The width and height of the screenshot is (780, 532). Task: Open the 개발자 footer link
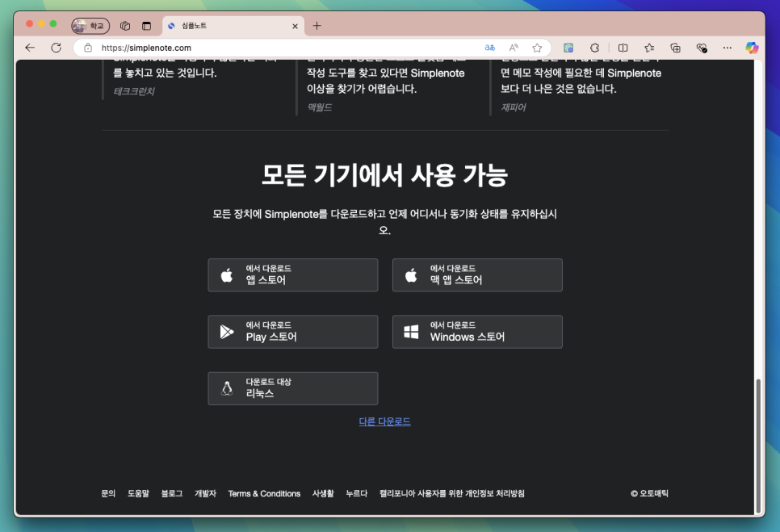click(x=205, y=493)
